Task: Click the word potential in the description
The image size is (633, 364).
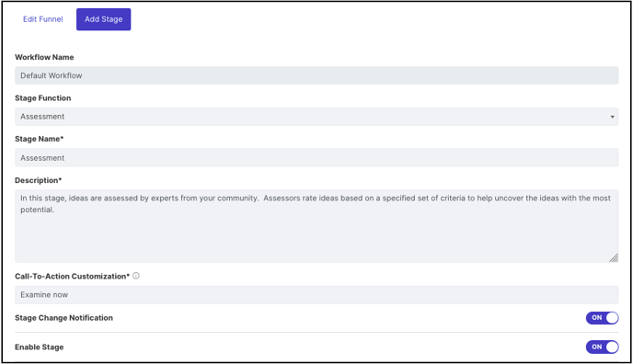Action: [x=36, y=210]
